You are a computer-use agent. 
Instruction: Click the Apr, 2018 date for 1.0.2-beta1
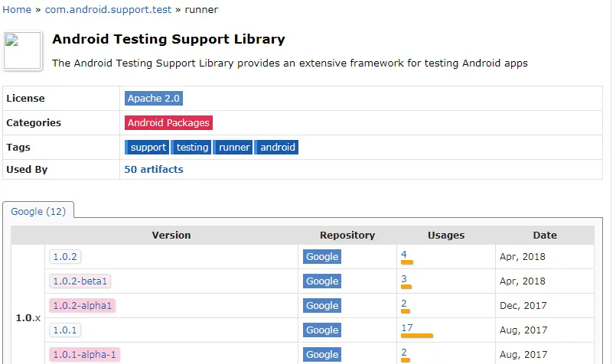point(523,281)
